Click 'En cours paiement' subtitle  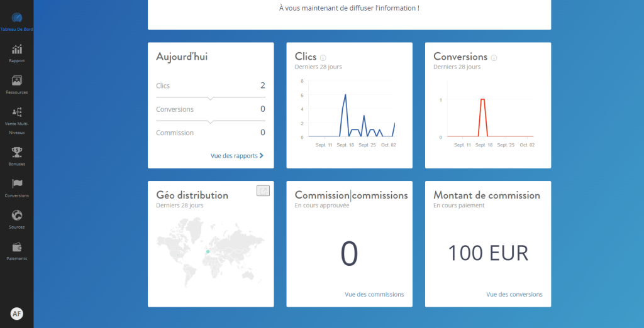[458, 205]
